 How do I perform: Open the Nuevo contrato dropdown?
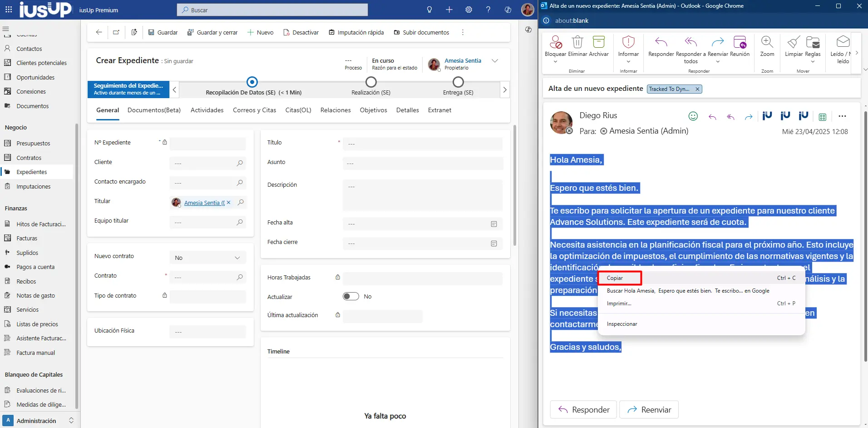[207, 258]
